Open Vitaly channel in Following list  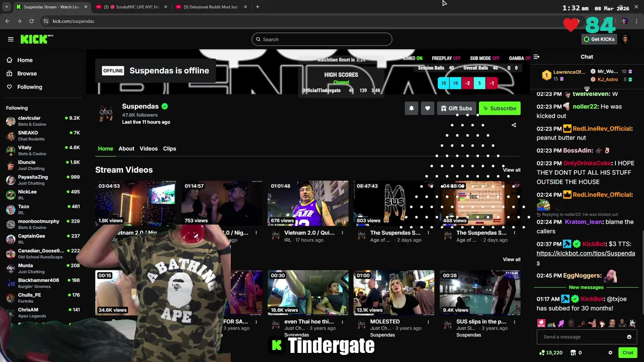[42, 150]
